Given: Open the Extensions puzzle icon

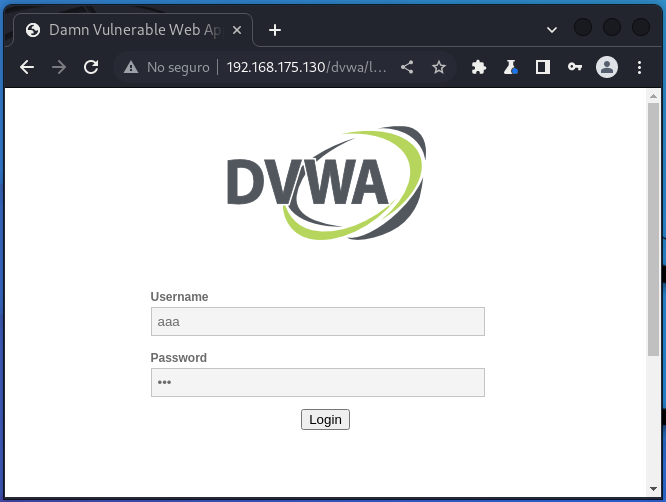Looking at the screenshot, I should pos(479,67).
